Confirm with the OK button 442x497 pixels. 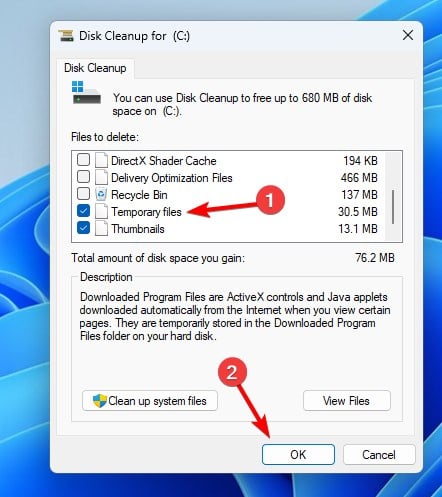(298, 454)
